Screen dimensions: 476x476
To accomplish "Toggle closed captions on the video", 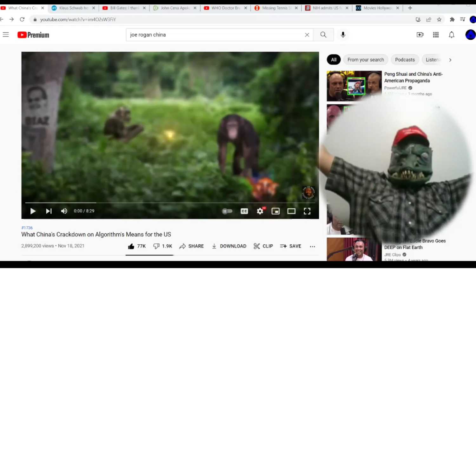I will (244, 211).
